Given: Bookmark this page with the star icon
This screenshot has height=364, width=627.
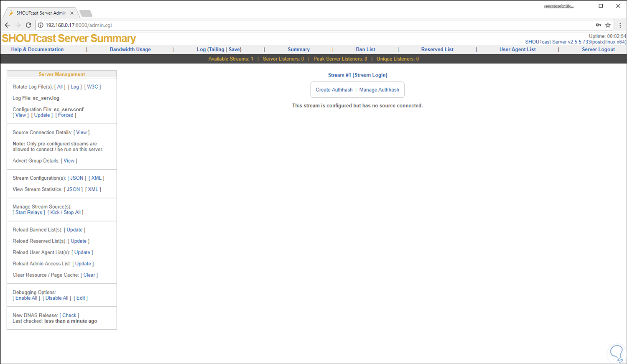Looking at the screenshot, I should (x=608, y=25).
